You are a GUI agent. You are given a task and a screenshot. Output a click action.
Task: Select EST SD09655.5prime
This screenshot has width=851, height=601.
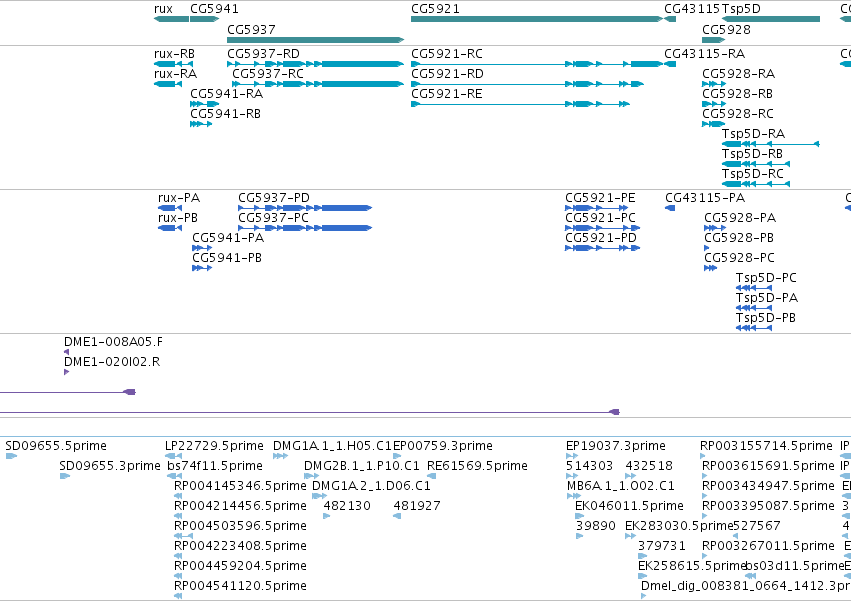[56, 446]
